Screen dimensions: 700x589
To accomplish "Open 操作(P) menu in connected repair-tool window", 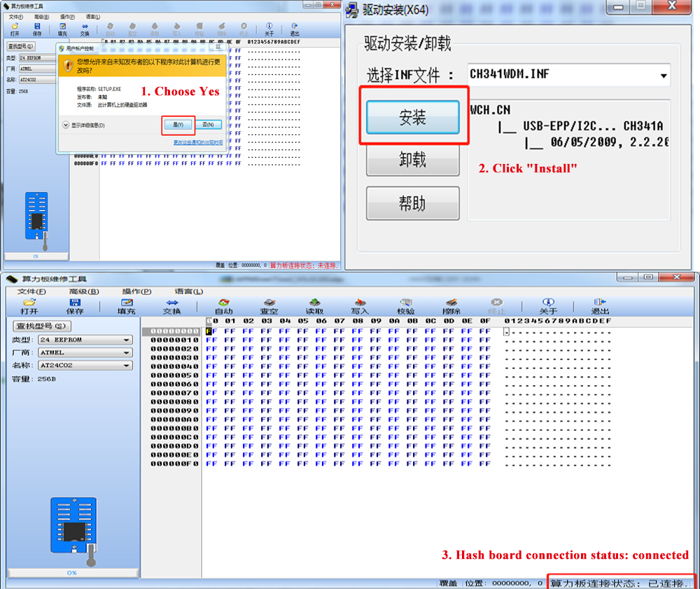I will pyautogui.click(x=136, y=291).
